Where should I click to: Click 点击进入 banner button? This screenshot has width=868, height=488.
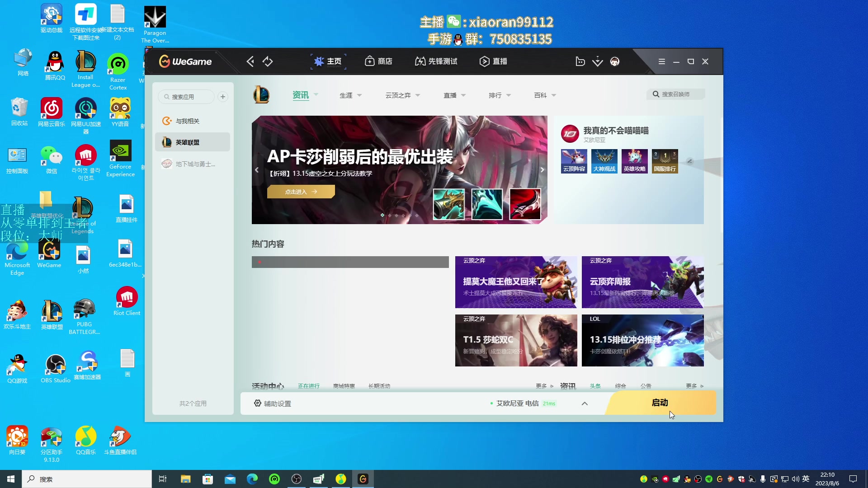coord(301,192)
